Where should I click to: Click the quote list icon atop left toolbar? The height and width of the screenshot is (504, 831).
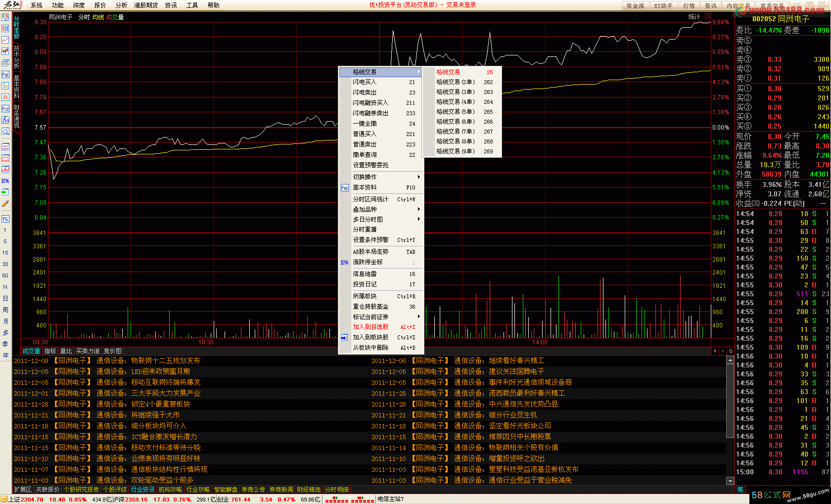(5, 17)
